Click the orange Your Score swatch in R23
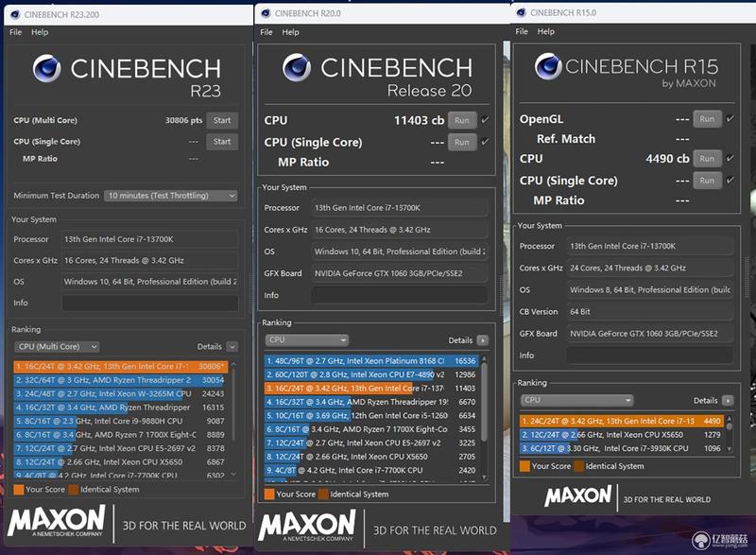The width and height of the screenshot is (756, 555). tap(19, 490)
